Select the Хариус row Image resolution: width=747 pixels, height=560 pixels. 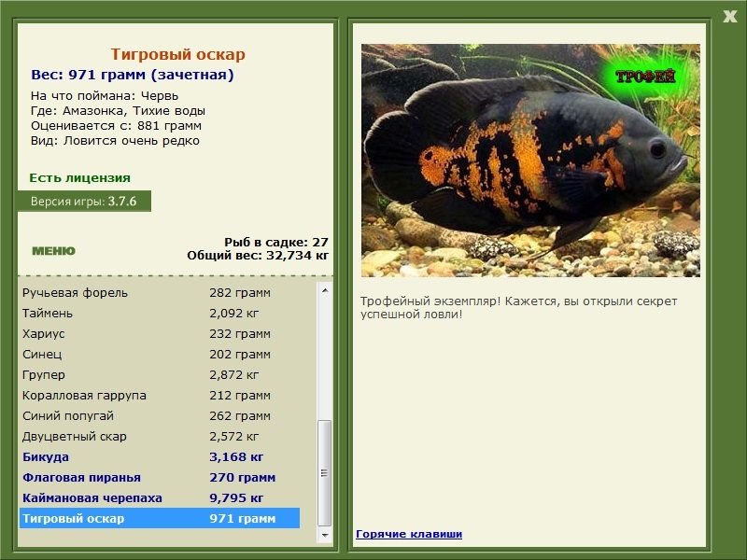tap(160, 334)
